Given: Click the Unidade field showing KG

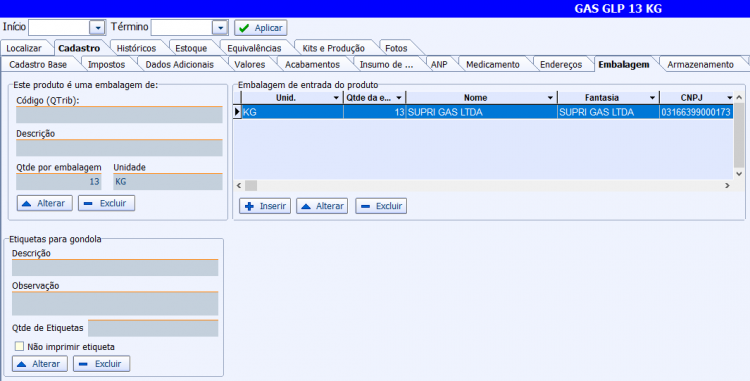Looking at the screenshot, I should 168,182.
